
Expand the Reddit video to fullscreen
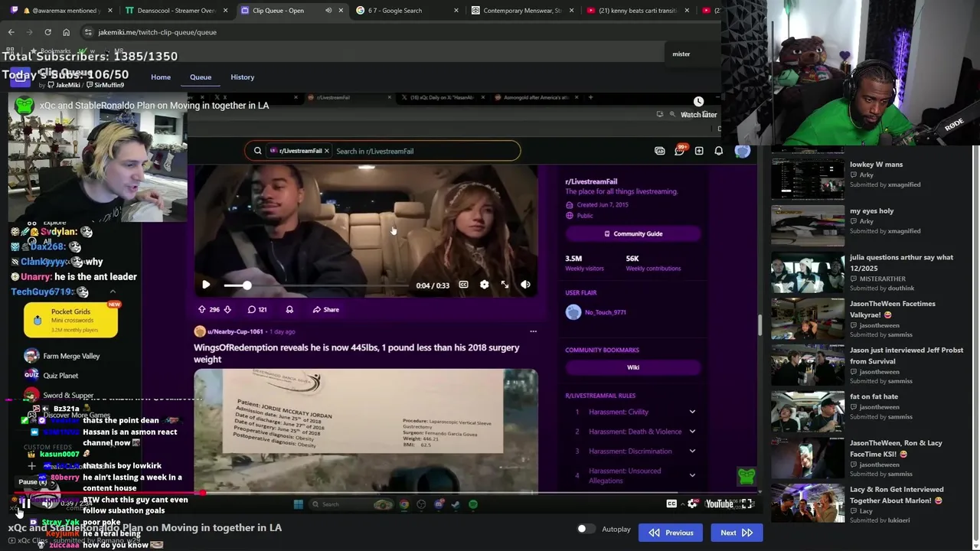(x=505, y=285)
